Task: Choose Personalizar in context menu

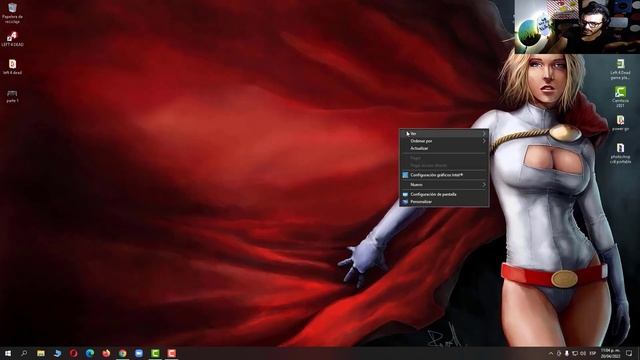Action: tap(444, 202)
